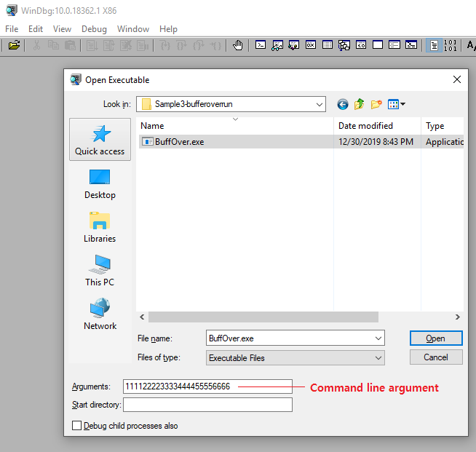Open the View menu
The width and height of the screenshot is (476, 452).
coord(63,29)
